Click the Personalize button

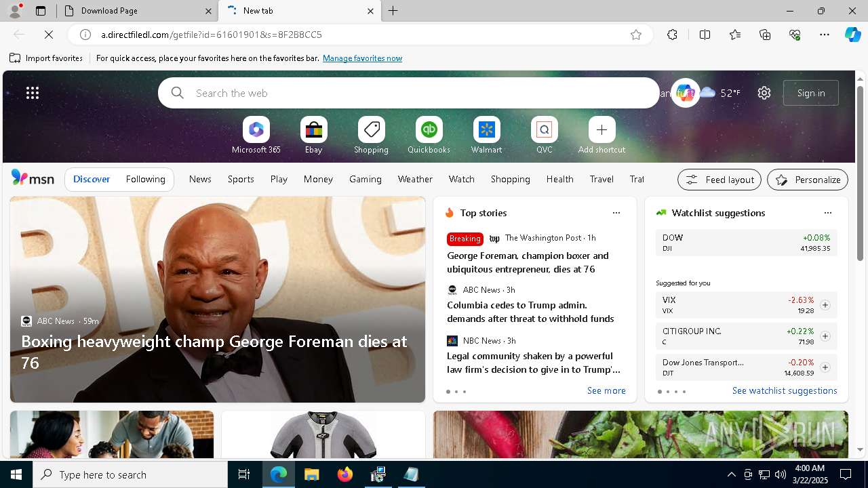[808, 180]
